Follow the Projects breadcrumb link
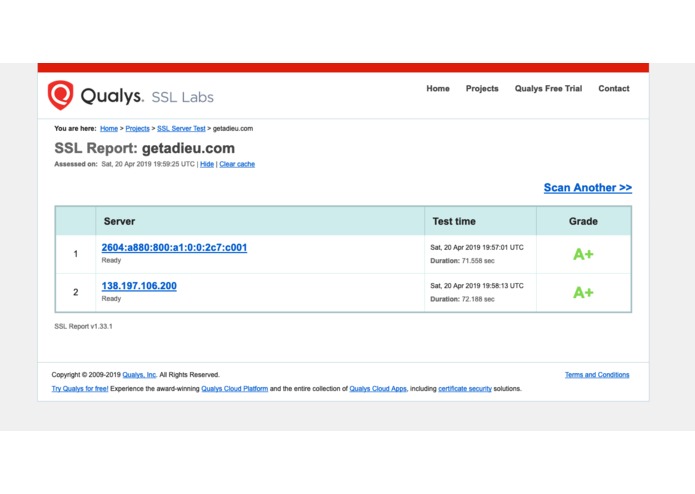Image resolution: width=695 pixels, height=494 pixels. pos(137,128)
